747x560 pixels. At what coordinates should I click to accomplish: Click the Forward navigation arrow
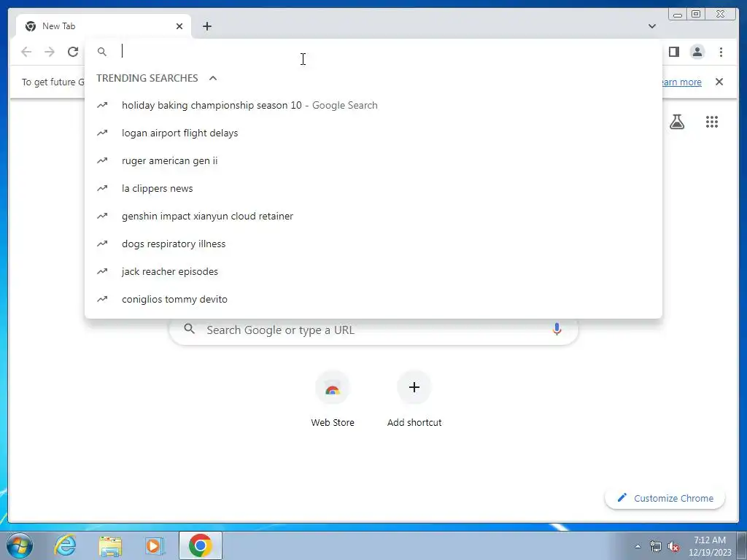[x=50, y=52]
